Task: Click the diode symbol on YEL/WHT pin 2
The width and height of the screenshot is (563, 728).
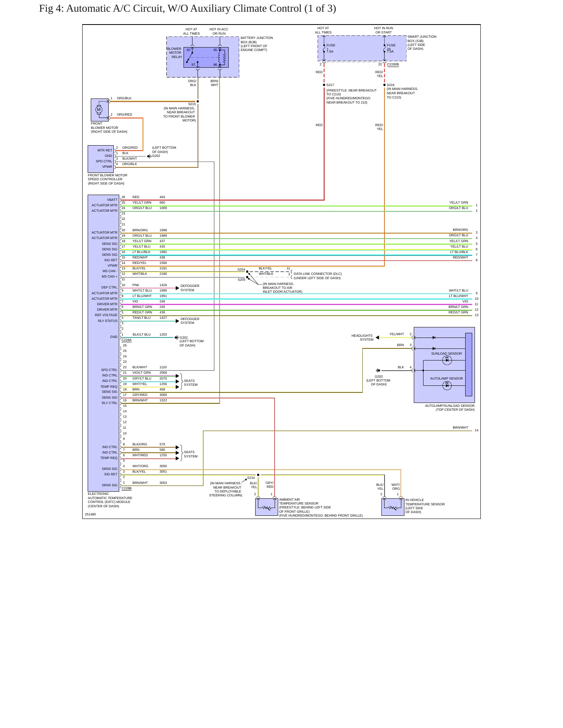Action: click(x=434, y=338)
